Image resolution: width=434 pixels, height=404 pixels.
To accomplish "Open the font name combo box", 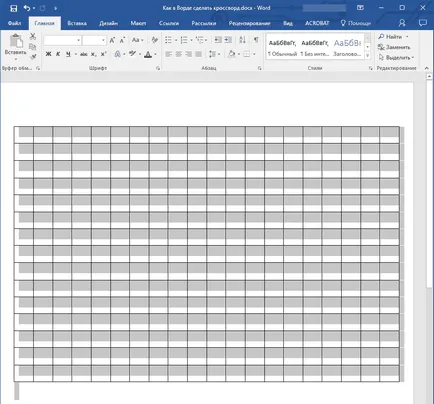I will pos(62,40).
